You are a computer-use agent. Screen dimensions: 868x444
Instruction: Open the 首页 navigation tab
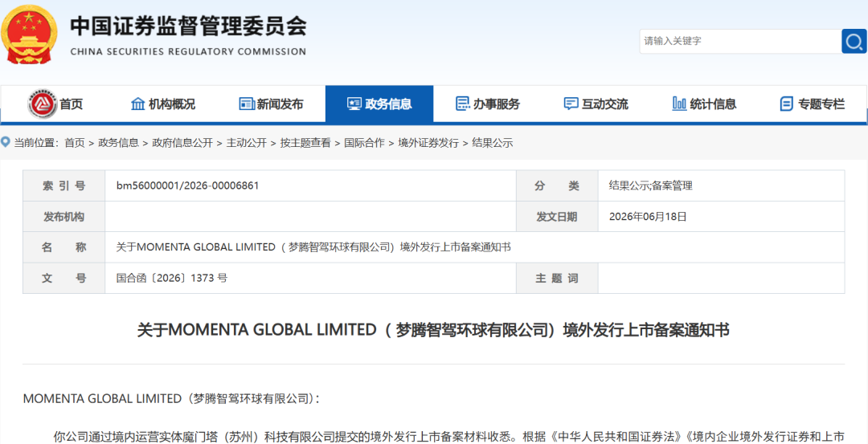pyautogui.click(x=55, y=104)
